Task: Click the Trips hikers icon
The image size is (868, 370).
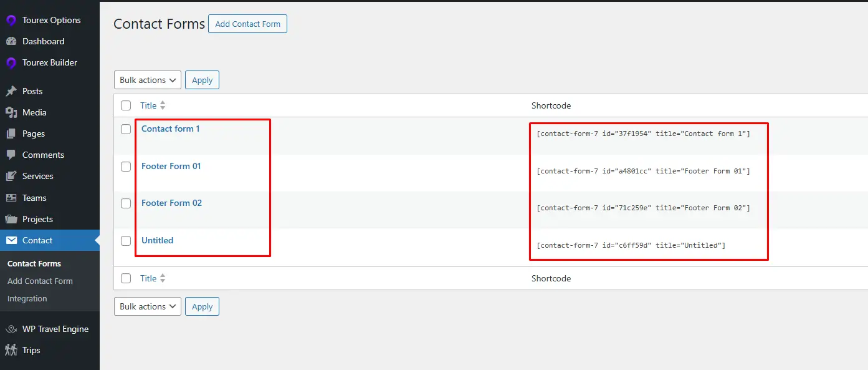Action: point(11,350)
